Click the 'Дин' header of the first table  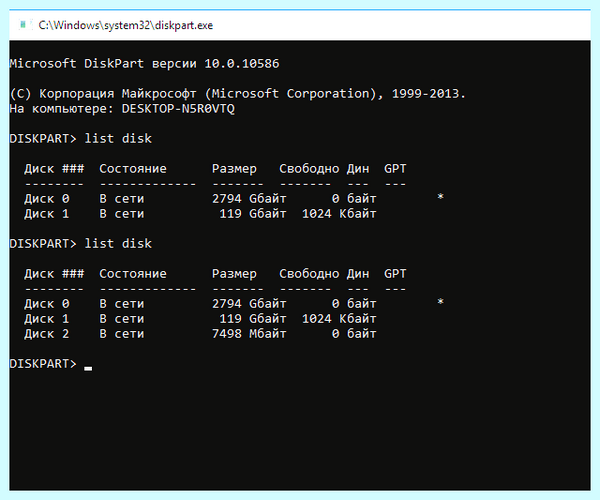tap(358, 169)
